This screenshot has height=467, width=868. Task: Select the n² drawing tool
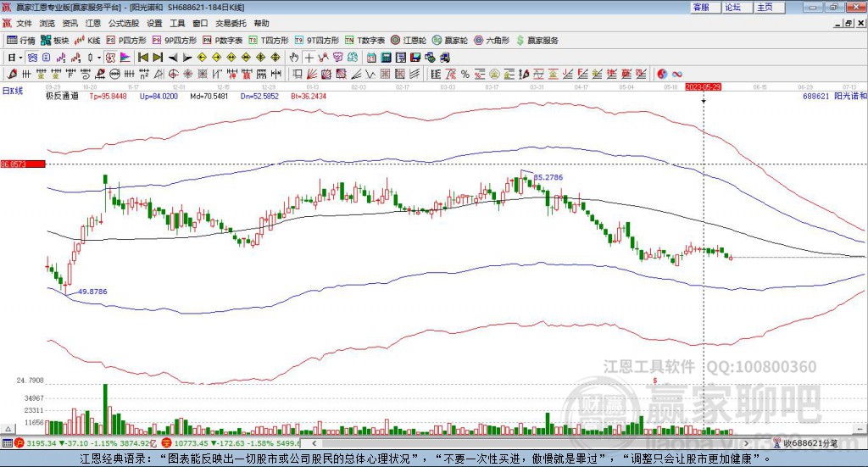click(144, 74)
